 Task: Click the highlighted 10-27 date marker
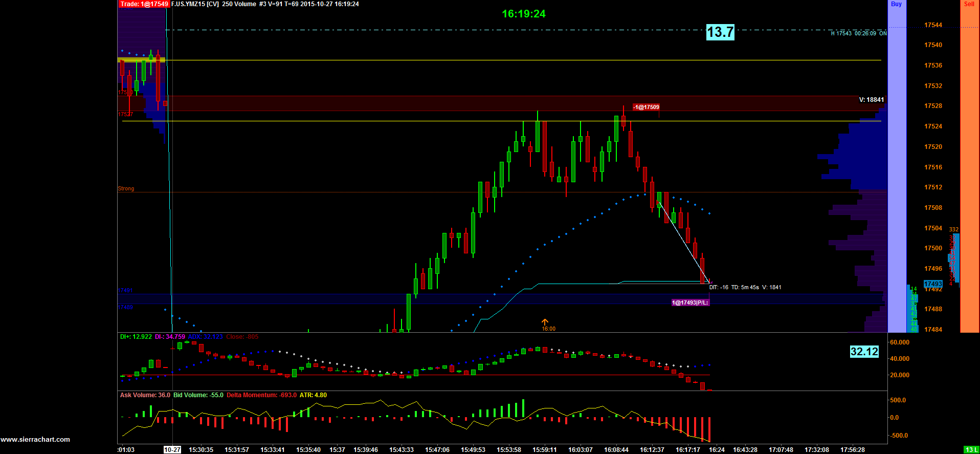[x=172, y=450]
